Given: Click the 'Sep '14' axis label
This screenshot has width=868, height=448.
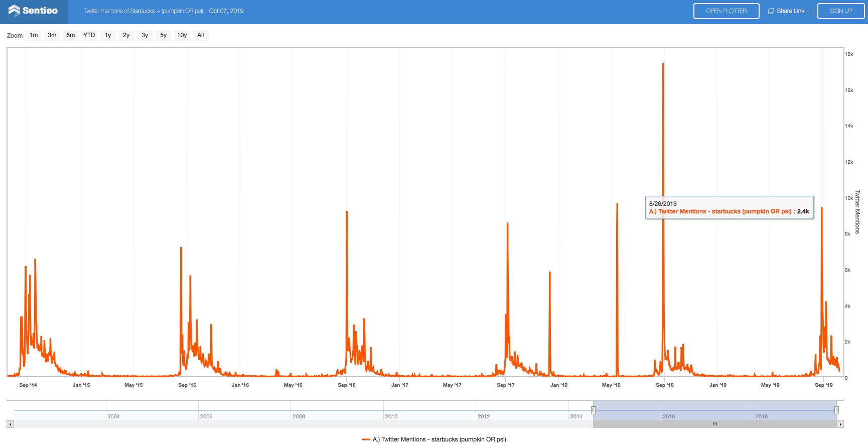Looking at the screenshot, I should tap(28, 385).
